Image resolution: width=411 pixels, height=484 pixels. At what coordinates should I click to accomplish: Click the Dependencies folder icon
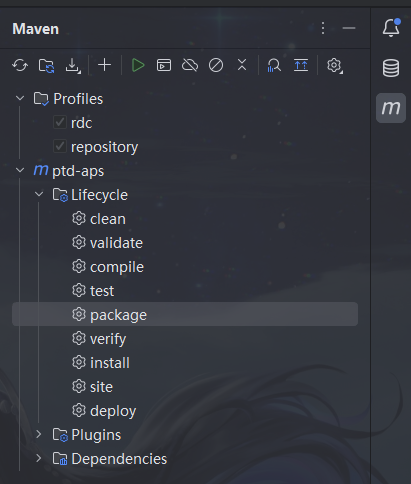tap(60, 459)
